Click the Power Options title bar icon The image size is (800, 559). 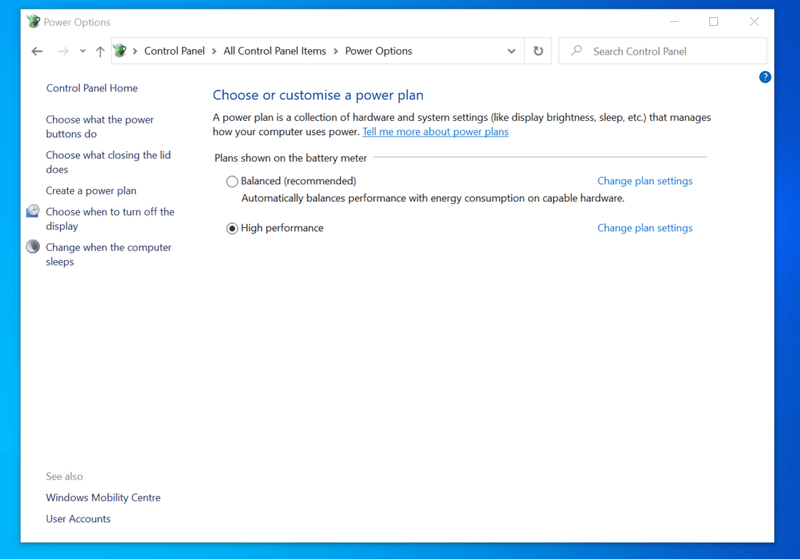pos(33,21)
